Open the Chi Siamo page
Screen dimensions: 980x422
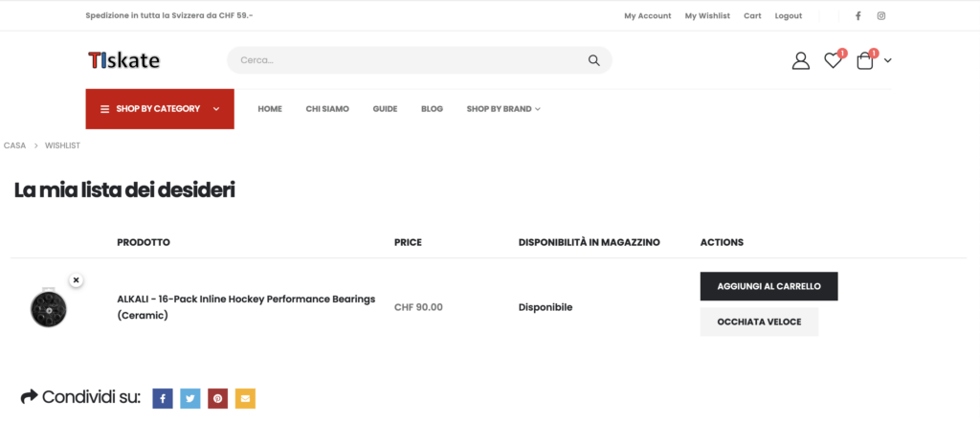pyautogui.click(x=327, y=109)
